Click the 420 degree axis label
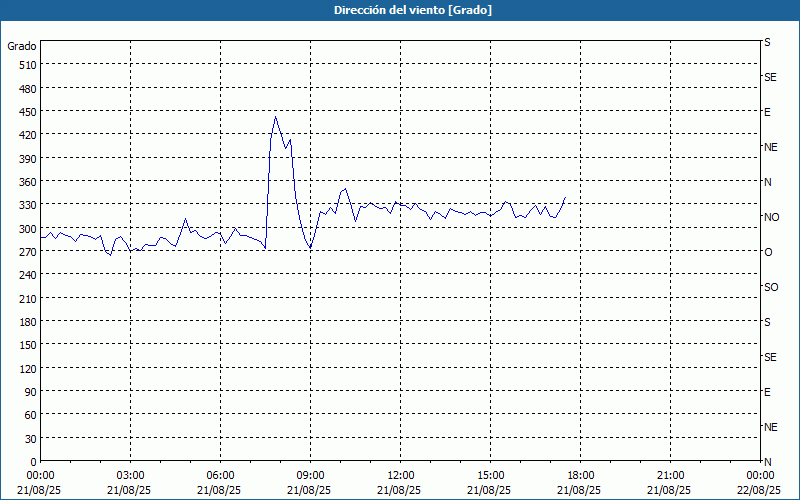This screenshot has height=500, width=800. pyautogui.click(x=28, y=135)
